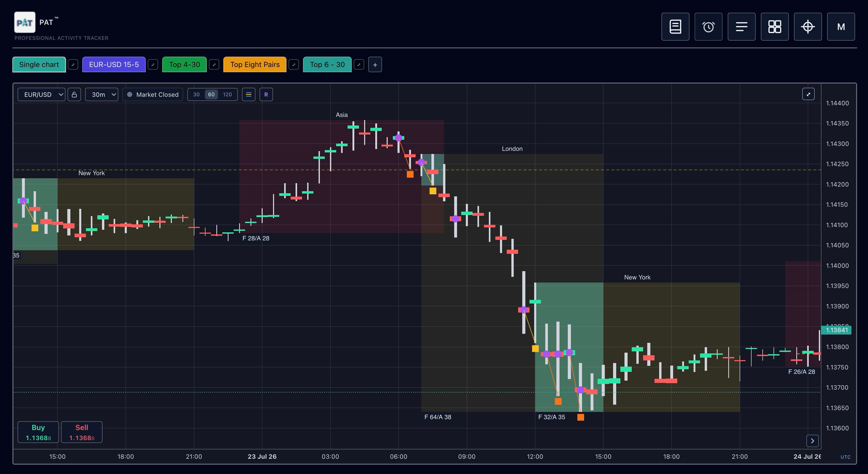Viewport: 868px width, 474px height.
Task: Expand icon beside Top 4-30 tab
Action: point(214,64)
